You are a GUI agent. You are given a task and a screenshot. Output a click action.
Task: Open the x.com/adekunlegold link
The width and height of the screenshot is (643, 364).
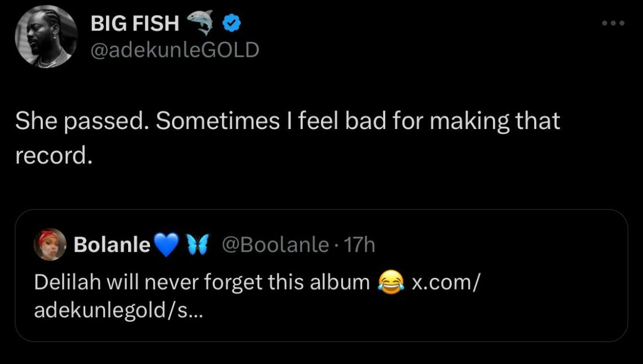(446, 282)
